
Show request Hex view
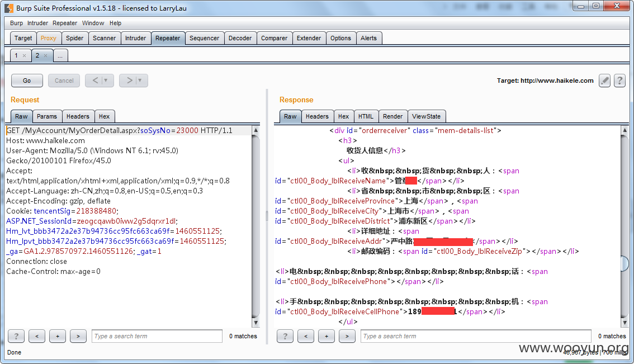click(105, 116)
